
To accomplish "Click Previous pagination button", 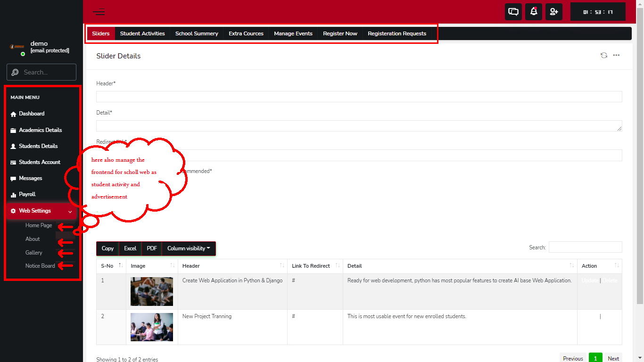I will (573, 358).
